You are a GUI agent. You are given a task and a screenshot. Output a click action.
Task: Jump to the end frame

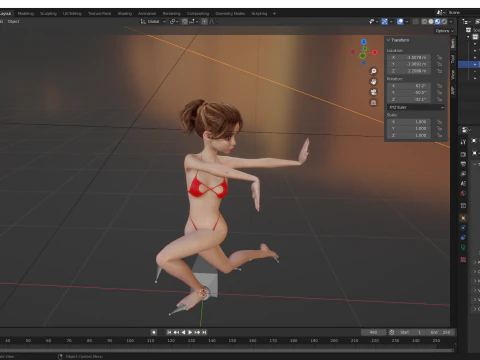[204, 332]
